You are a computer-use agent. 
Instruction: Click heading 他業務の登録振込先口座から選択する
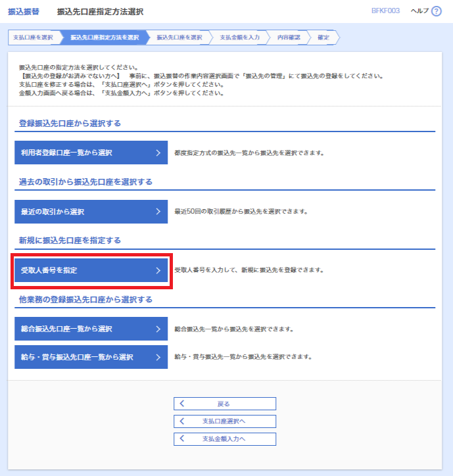pos(85,300)
